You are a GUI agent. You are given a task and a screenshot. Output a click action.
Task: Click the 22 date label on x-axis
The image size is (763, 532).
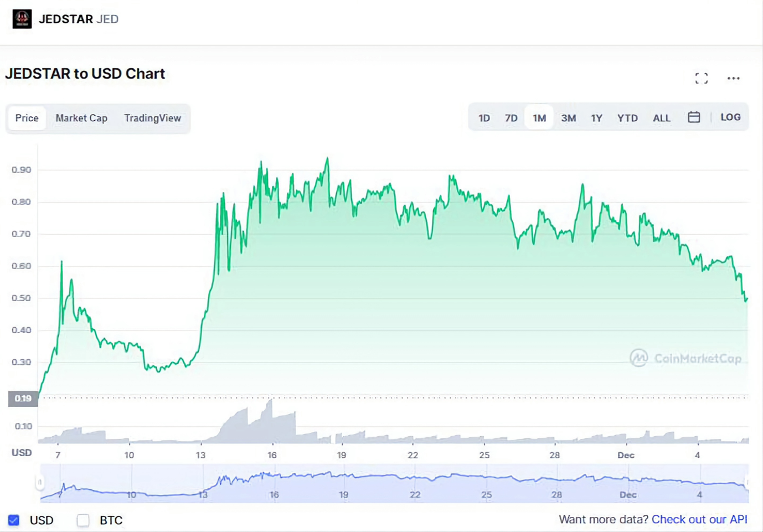413,455
